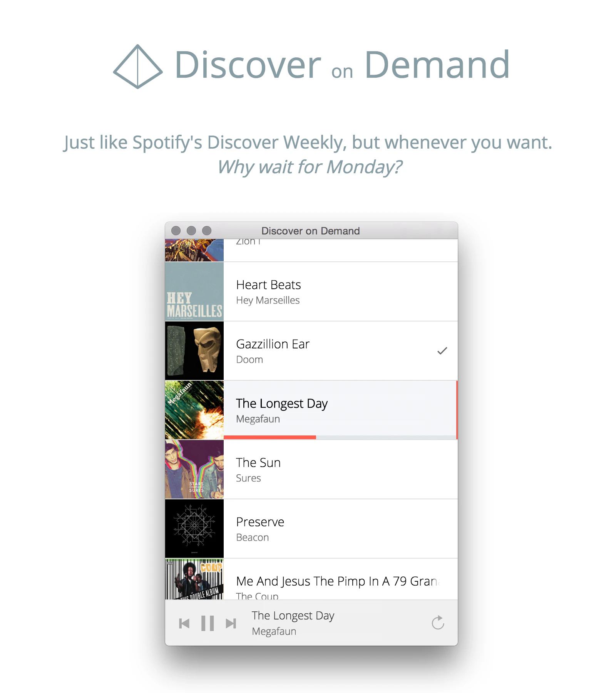
Task: Click the Discover on Demand title bar
Action: (310, 231)
